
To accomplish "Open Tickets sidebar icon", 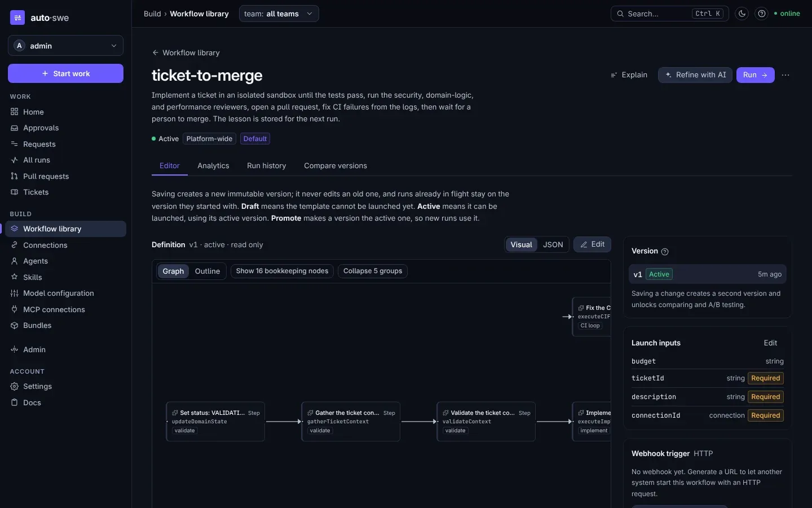I will coord(15,192).
